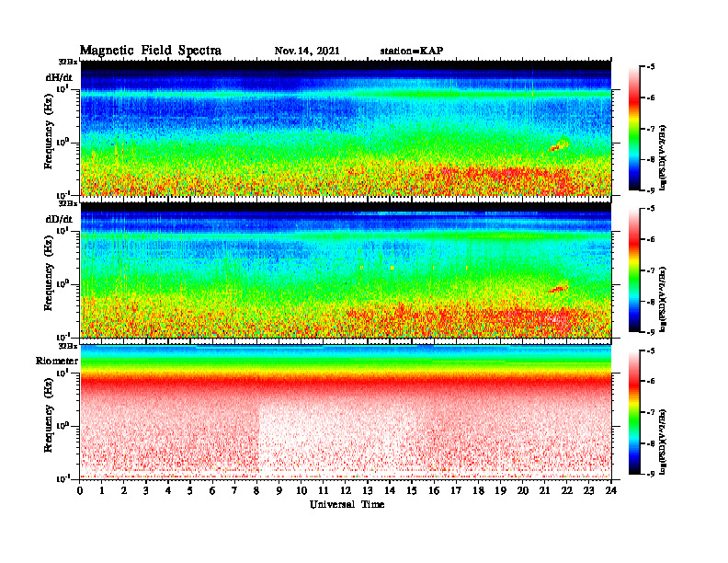Click inside the dD/dt spectrogram plot

[x=346, y=270]
